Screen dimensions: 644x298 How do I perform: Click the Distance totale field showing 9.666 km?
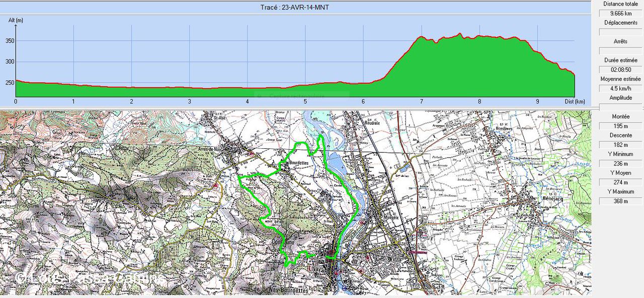tap(620, 14)
